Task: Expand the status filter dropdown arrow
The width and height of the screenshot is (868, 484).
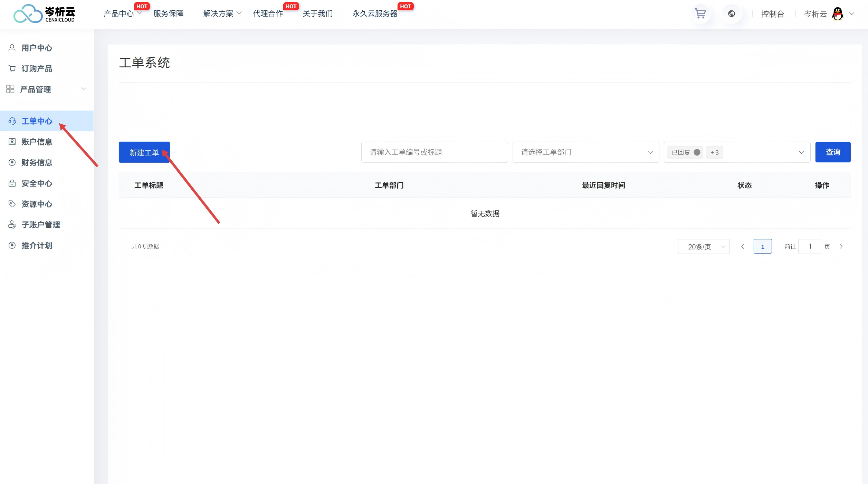Action: click(801, 152)
